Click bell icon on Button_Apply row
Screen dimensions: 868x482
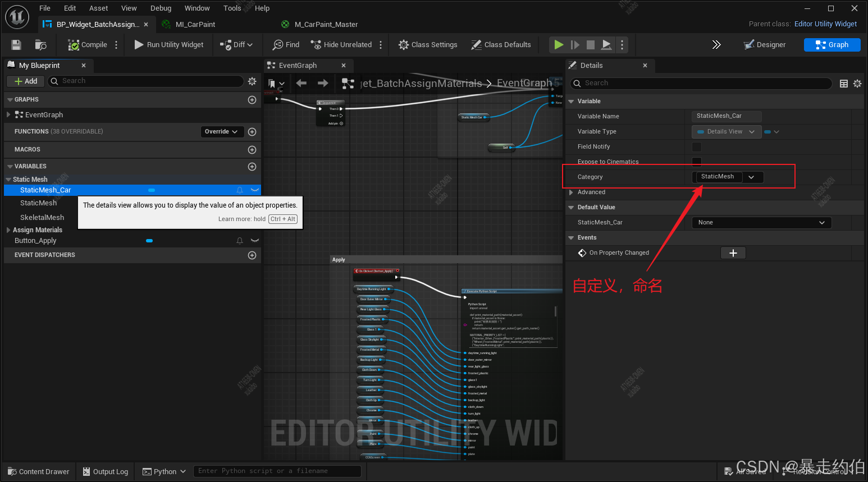240,241
